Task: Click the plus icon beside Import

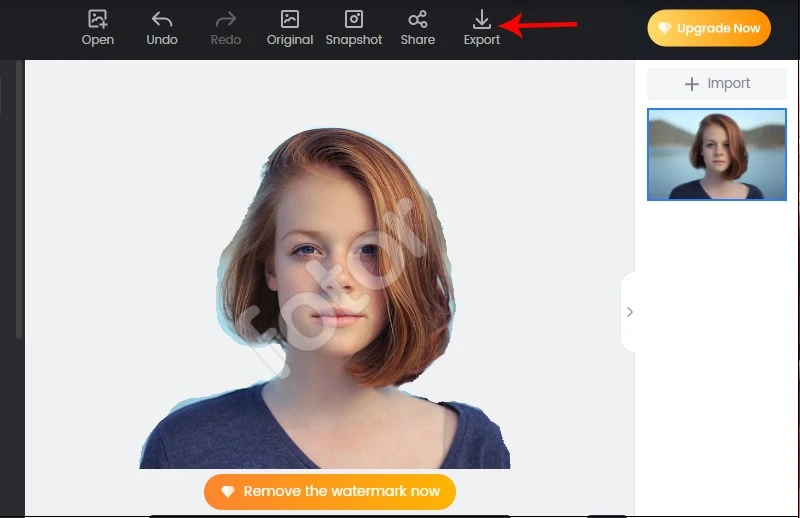Action: point(691,84)
